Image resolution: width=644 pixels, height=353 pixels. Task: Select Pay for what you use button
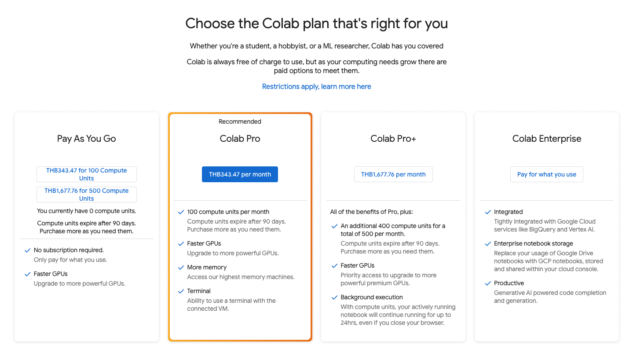click(x=547, y=174)
